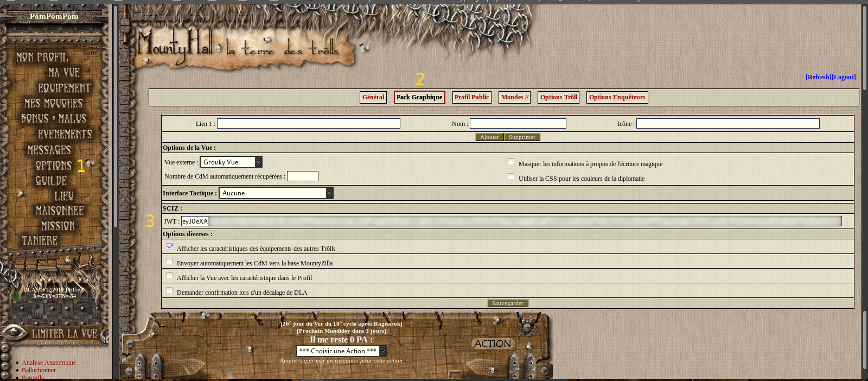Image resolution: width=868 pixels, height=381 pixels.
Task: Expand the Interface Tactique dropdown
Action: tap(276, 193)
